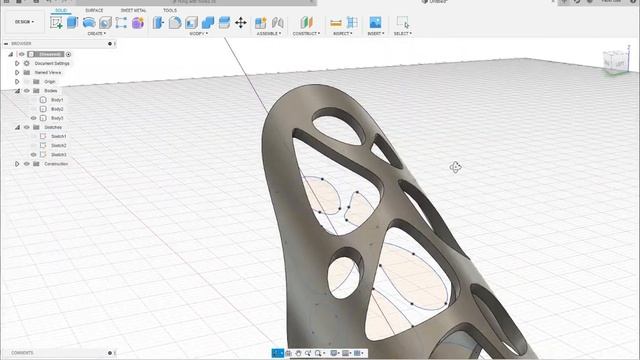The height and width of the screenshot is (360, 640).
Task: Hide the Sketches folder
Action: click(x=27, y=127)
